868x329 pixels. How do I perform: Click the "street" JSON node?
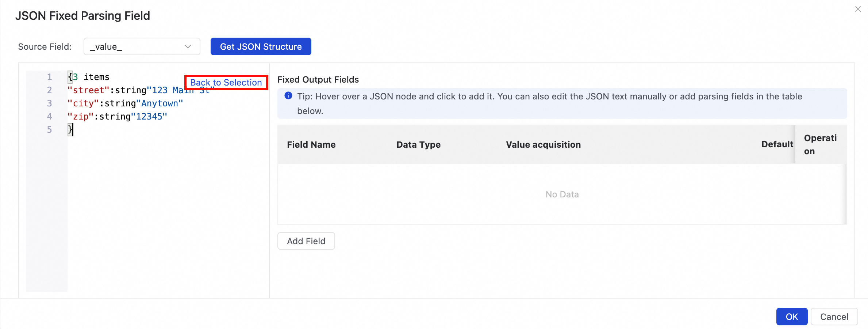(x=88, y=90)
